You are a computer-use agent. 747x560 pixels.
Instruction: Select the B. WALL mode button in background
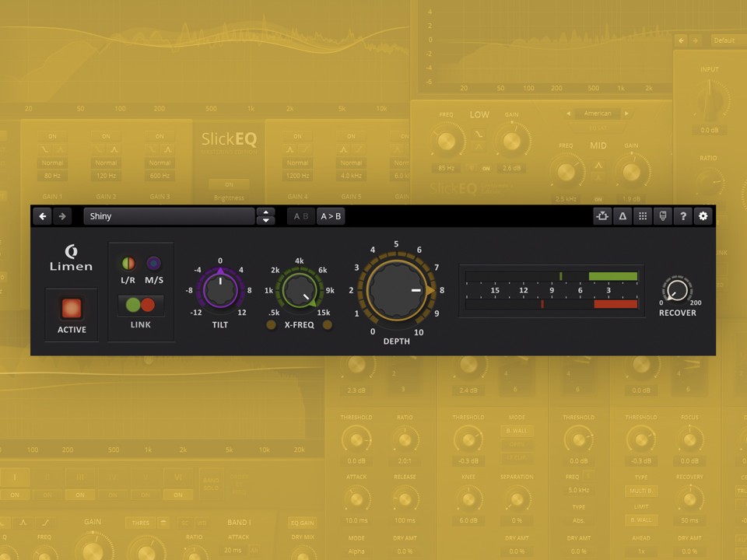pyautogui.click(x=517, y=431)
